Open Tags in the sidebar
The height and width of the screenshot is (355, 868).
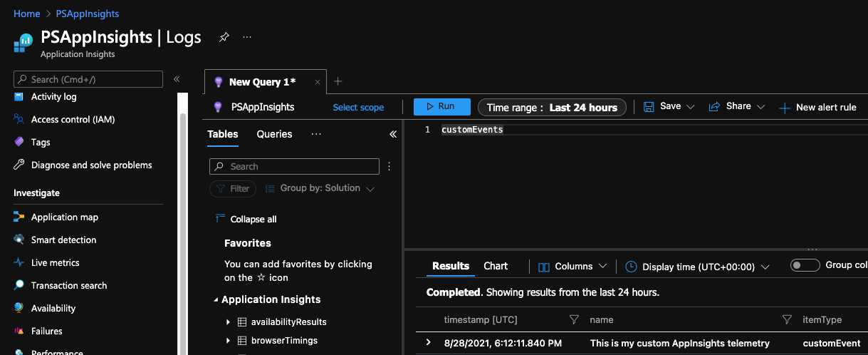point(41,143)
